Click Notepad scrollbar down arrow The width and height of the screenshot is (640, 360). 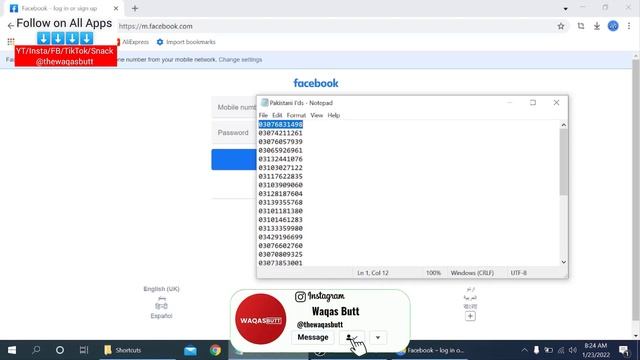tap(564, 262)
